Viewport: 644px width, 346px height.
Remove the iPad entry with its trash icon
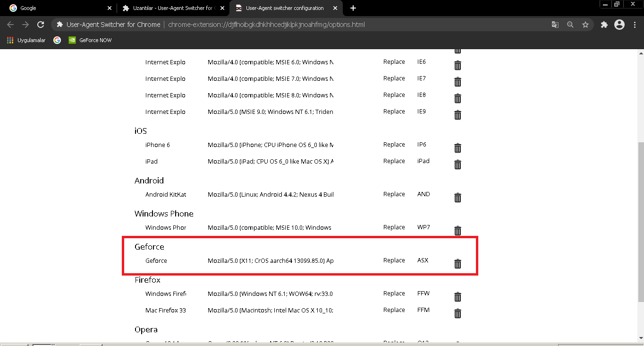pos(458,164)
